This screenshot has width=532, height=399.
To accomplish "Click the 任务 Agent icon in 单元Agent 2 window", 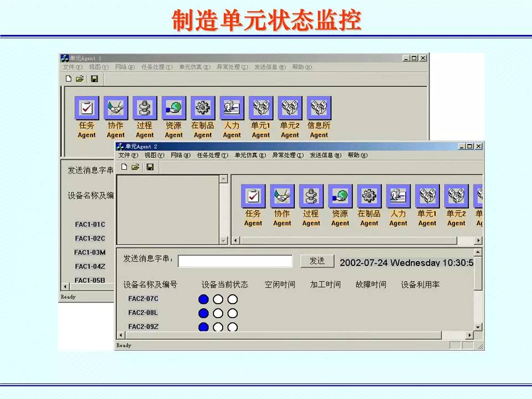I will click(x=253, y=197).
